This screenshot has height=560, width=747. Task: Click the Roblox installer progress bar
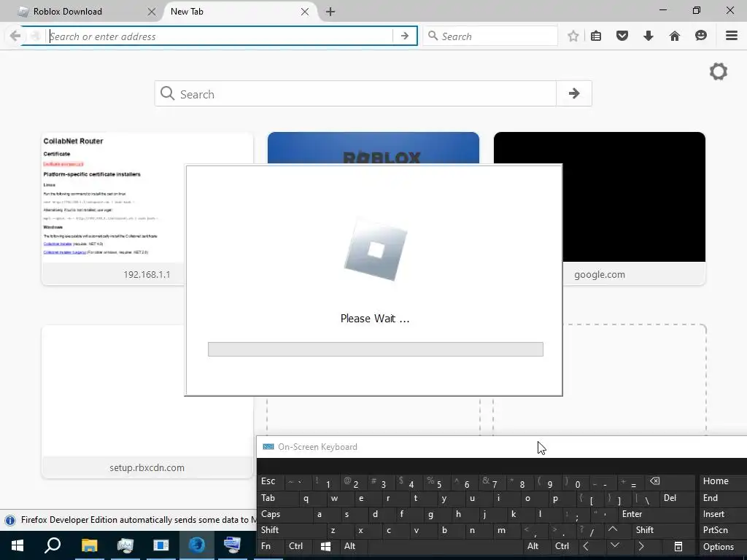point(376,349)
